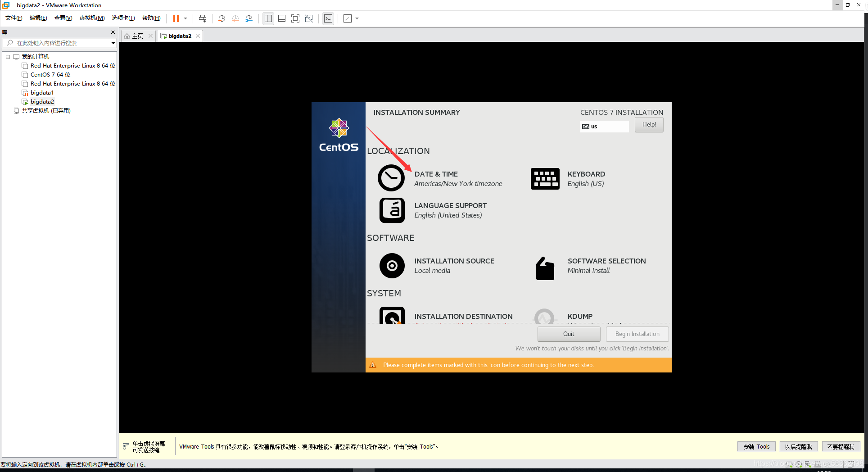Click the send Ctrl+Alt+Del toolbar icon
The width and height of the screenshot is (868, 472).
pos(203,18)
